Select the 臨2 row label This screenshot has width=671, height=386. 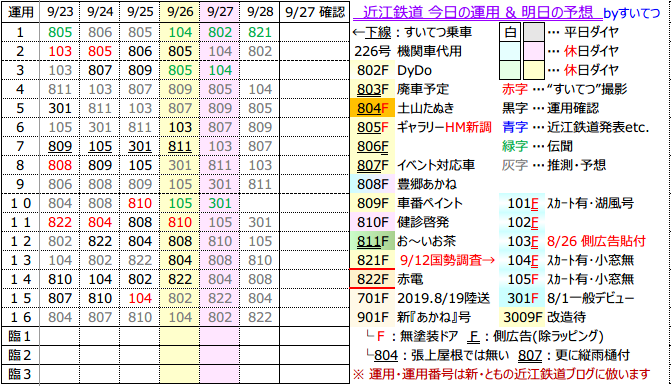pyautogui.click(x=20, y=355)
